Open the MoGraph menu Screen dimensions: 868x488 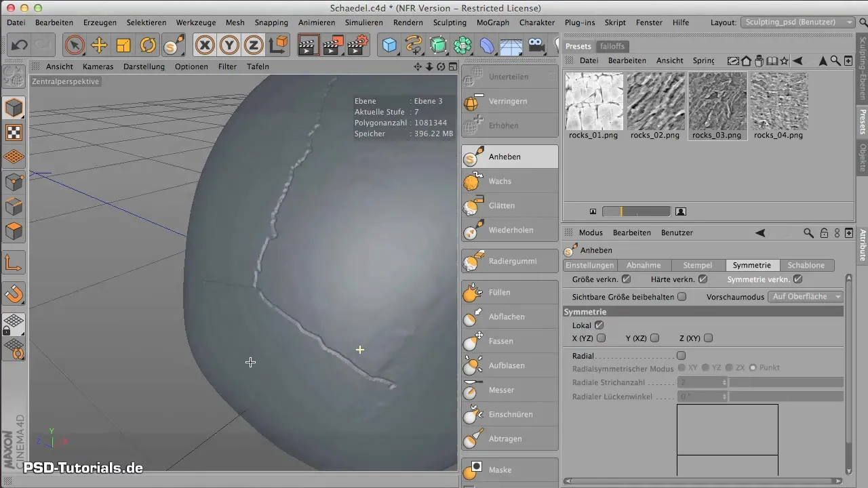(x=493, y=22)
